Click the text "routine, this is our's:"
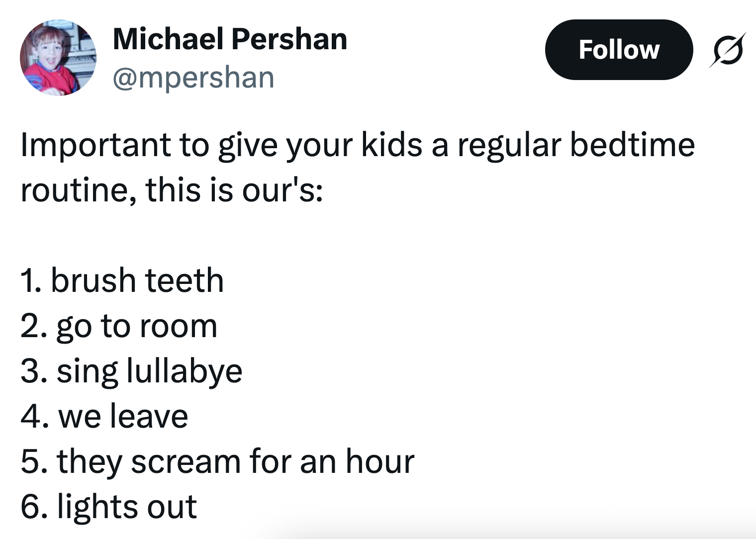 pos(172,190)
